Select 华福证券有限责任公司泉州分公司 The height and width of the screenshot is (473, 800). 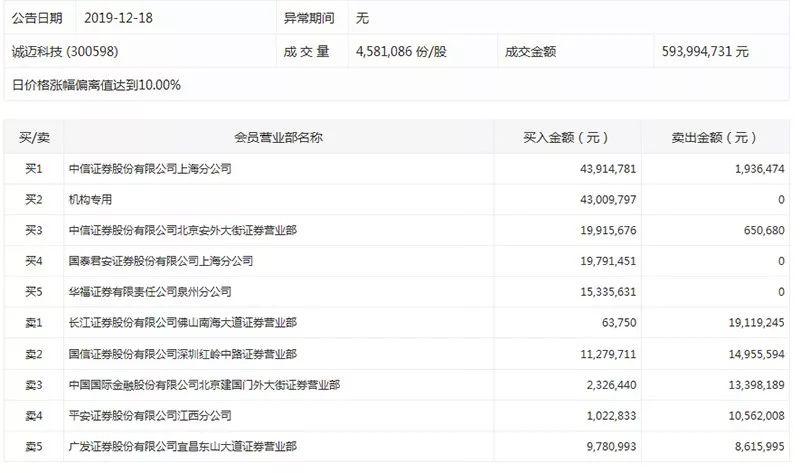coord(150,292)
